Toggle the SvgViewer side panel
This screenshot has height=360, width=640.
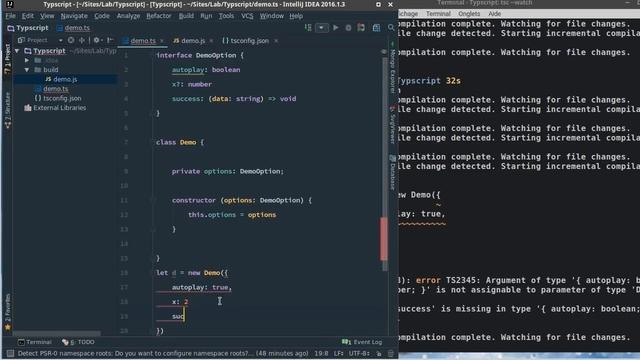[x=392, y=125]
